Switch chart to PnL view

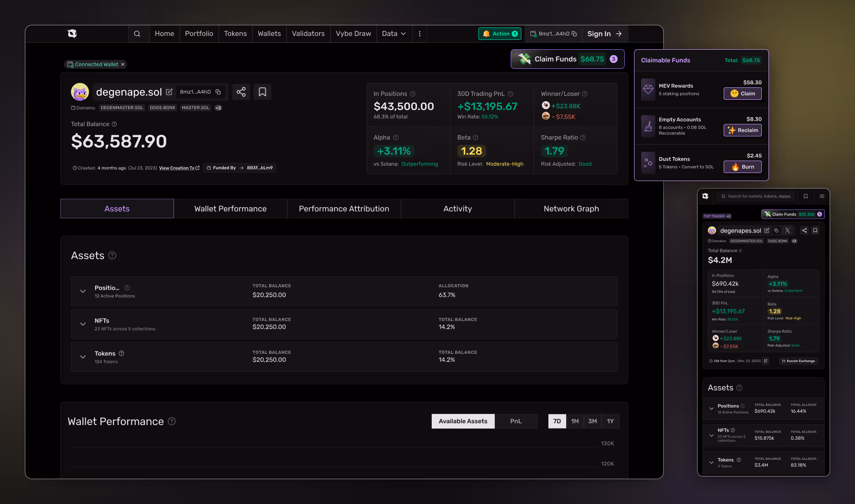tap(516, 421)
